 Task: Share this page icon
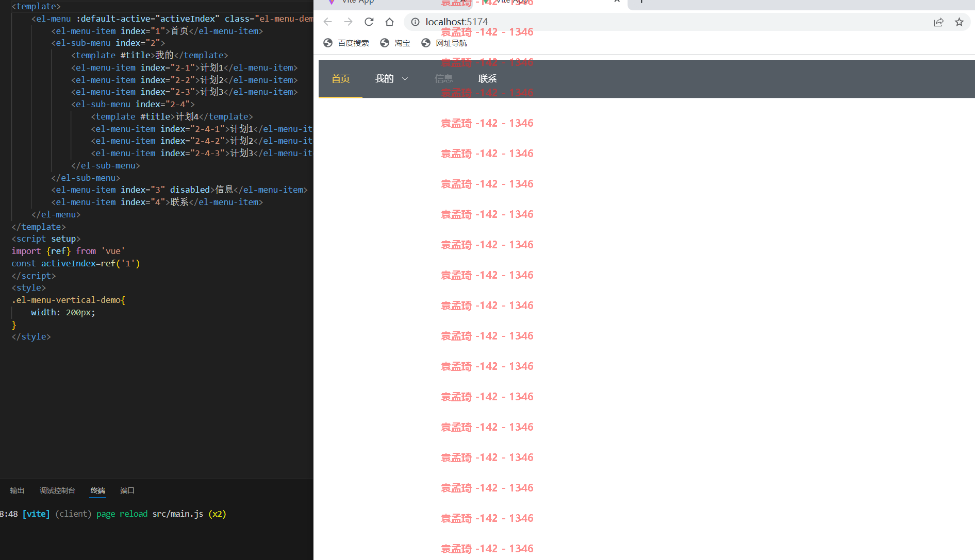coord(938,22)
